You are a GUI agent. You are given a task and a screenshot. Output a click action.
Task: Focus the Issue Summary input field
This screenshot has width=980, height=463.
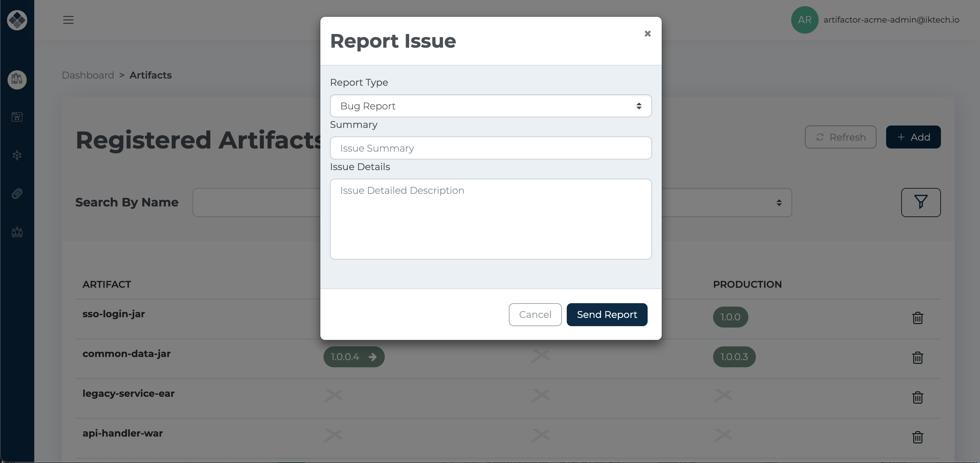[490, 148]
